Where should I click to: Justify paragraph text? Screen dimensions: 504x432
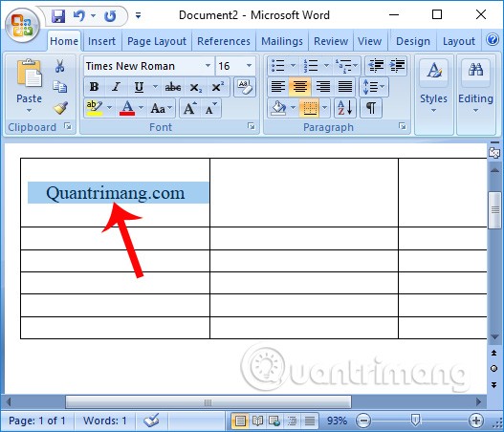345,87
